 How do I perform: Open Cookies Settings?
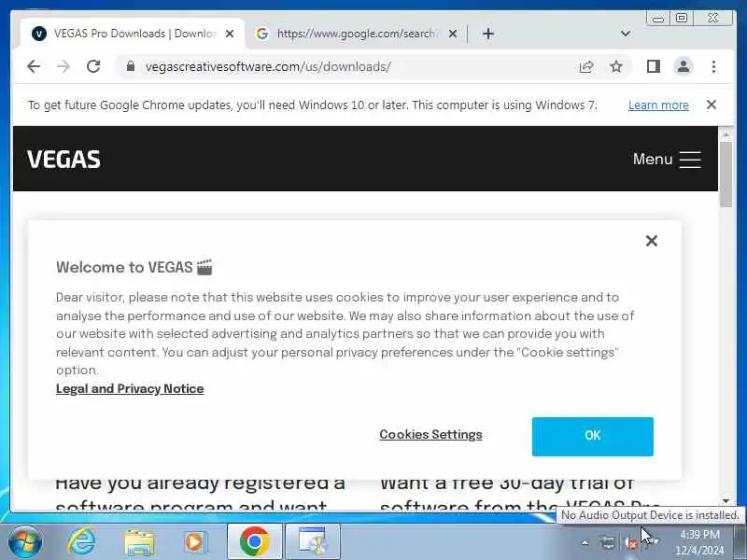click(x=430, y=435)
